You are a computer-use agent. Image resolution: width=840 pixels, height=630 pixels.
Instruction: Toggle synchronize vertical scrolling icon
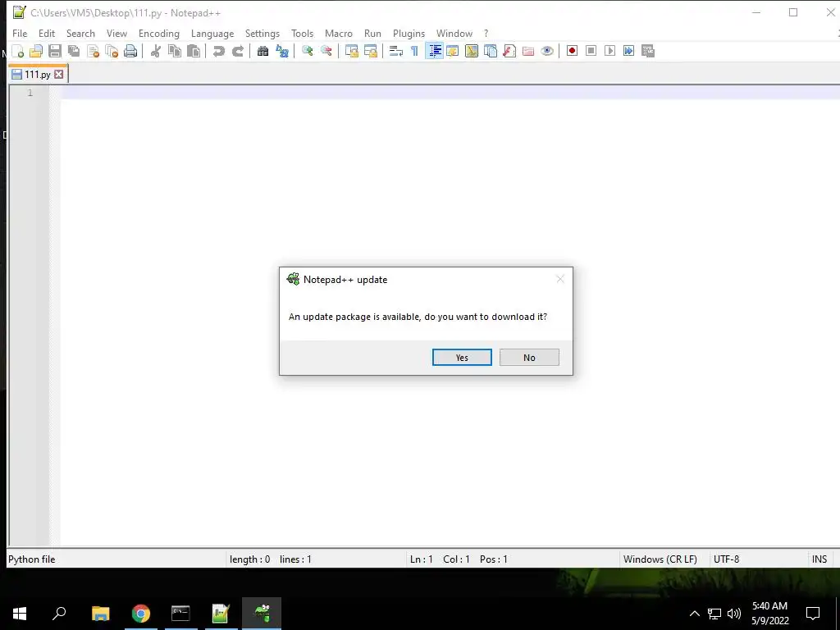click(x=351, y=51)
